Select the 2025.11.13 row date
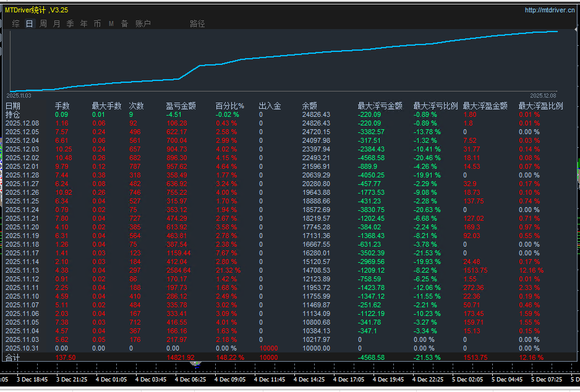Image resolution: width=580 pixels, height=392 pixels. pyautogui.click(x=22, y=270)
